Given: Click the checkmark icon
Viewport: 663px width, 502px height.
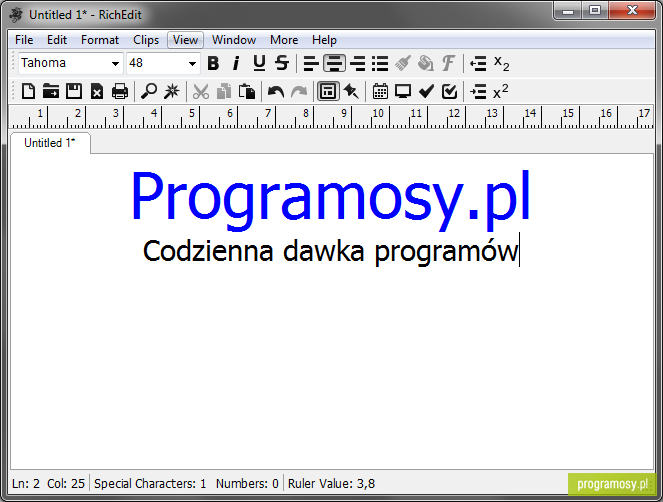Looking at the screenshot, I should 426,91.
